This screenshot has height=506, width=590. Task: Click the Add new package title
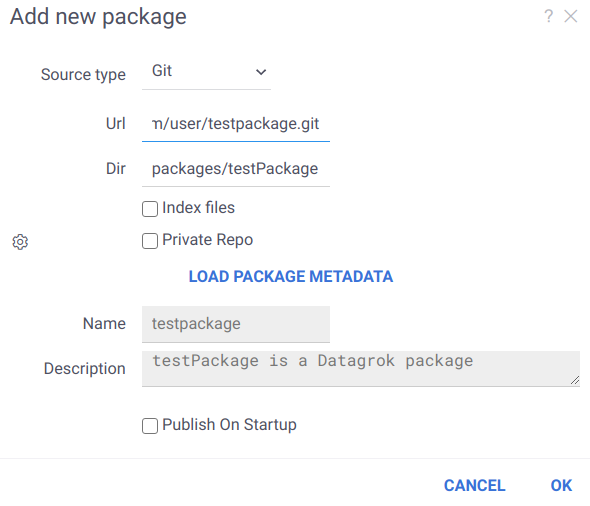(x=98, y=17)
